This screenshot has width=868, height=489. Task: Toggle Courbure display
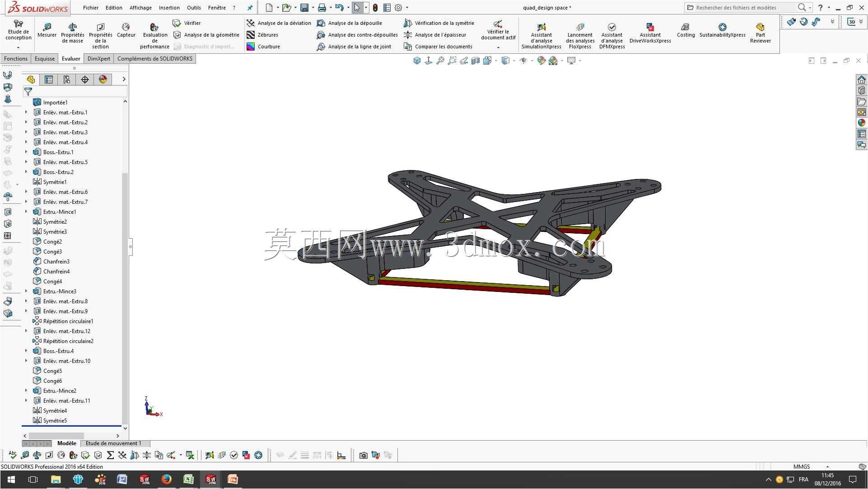tap(263, 47)
